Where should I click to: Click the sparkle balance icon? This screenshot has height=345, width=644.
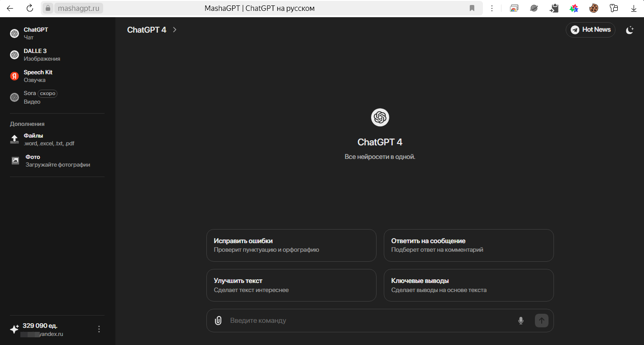click(x=14, y=329)
